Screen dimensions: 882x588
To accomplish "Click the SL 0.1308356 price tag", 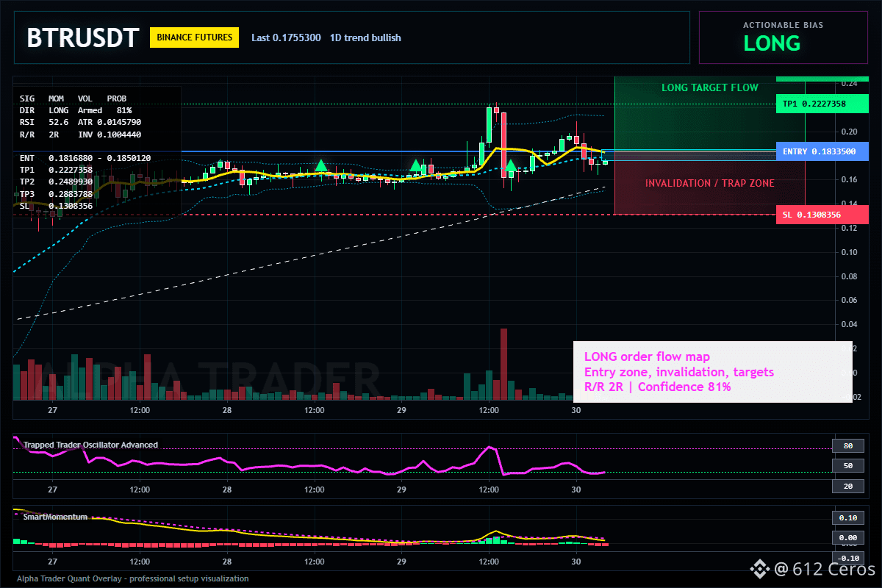I will click(822, 215).
